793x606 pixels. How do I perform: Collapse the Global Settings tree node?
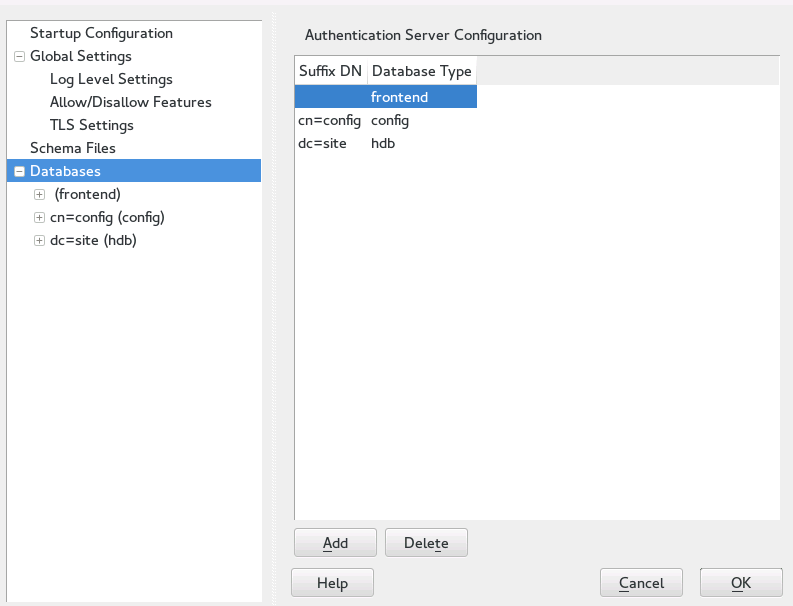pos(20,57)
